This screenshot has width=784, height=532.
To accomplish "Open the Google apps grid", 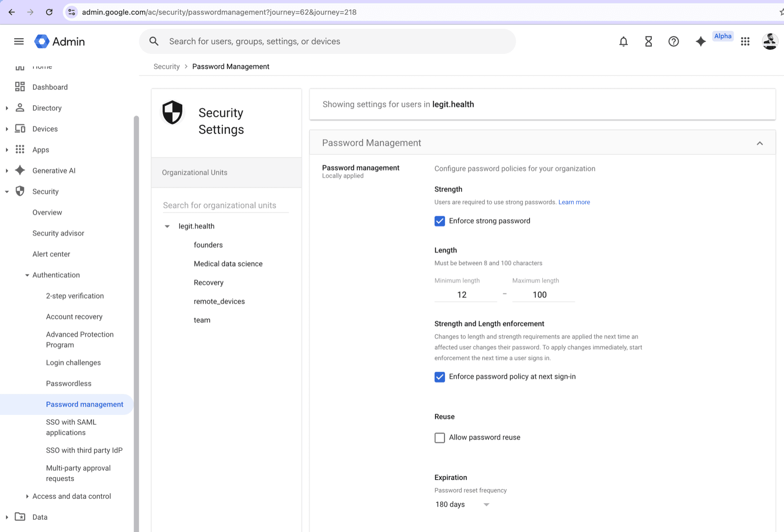I will (x=745, y=41).
